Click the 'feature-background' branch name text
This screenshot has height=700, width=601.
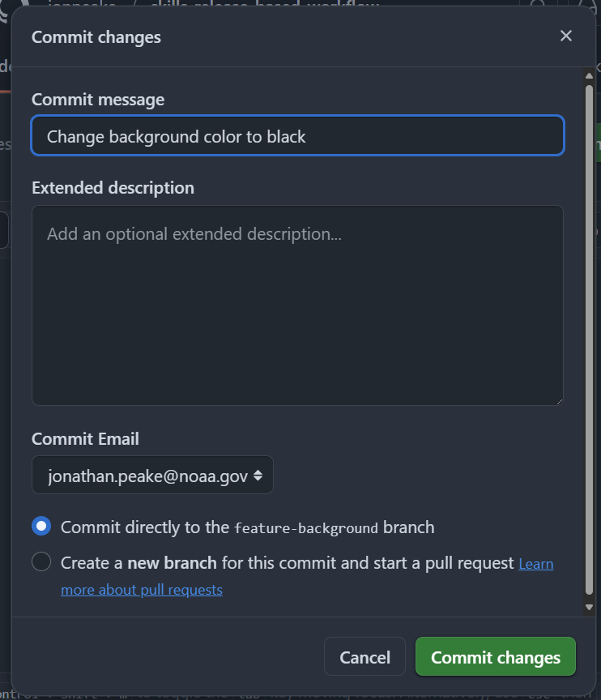point(306,528)
